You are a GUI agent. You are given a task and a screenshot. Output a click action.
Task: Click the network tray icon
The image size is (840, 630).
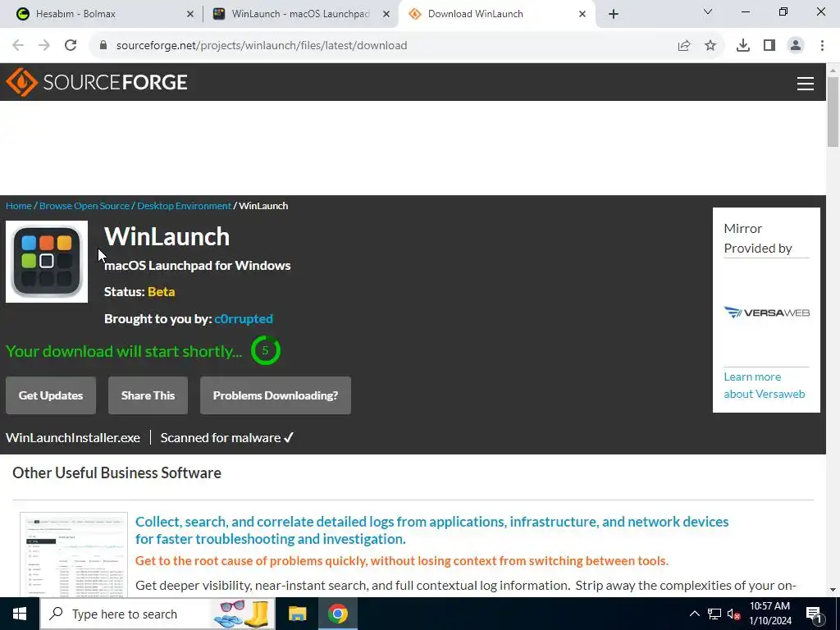pos(714,614)
